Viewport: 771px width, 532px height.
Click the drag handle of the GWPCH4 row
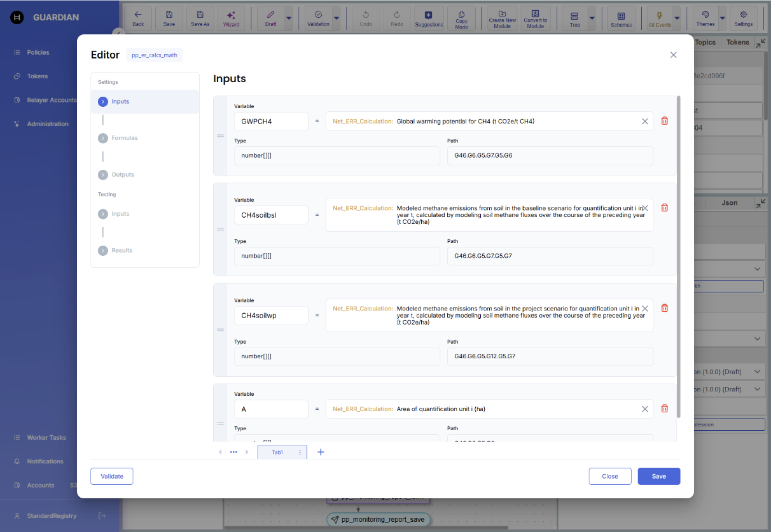(221, 136)
